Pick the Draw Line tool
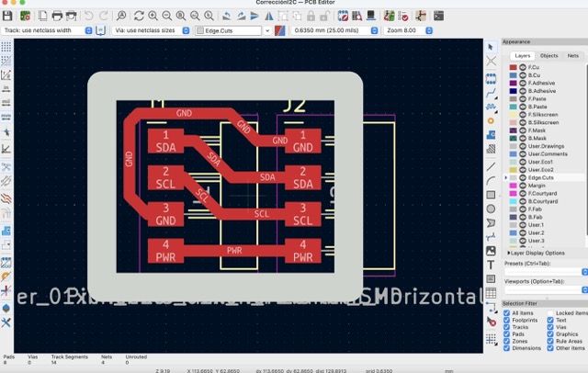The width and height of the screenshot is (588, 373). coord(491,167)
